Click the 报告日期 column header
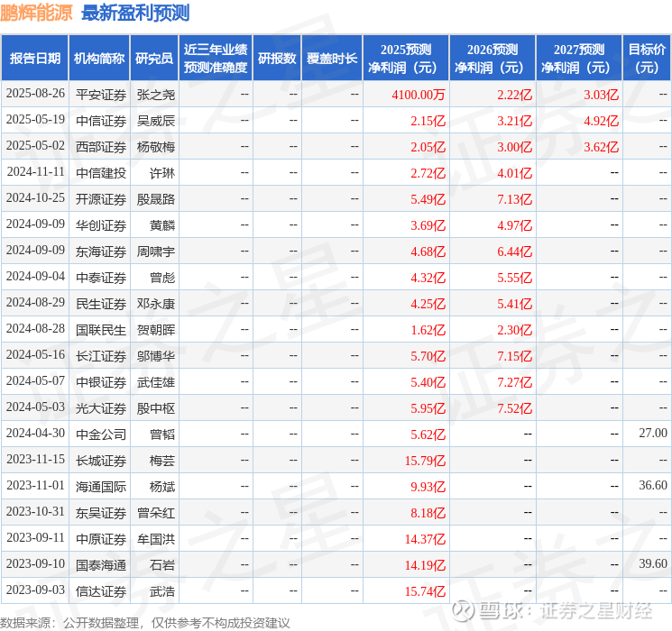This screenshot has height=631, width=672. pyautogui.click(x=34, y=59)
